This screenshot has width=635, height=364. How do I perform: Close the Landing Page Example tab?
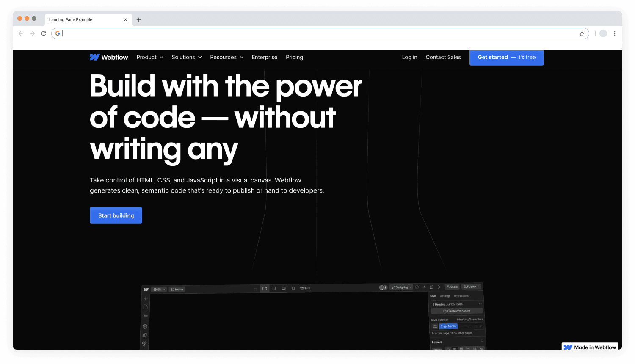(125, 20)
